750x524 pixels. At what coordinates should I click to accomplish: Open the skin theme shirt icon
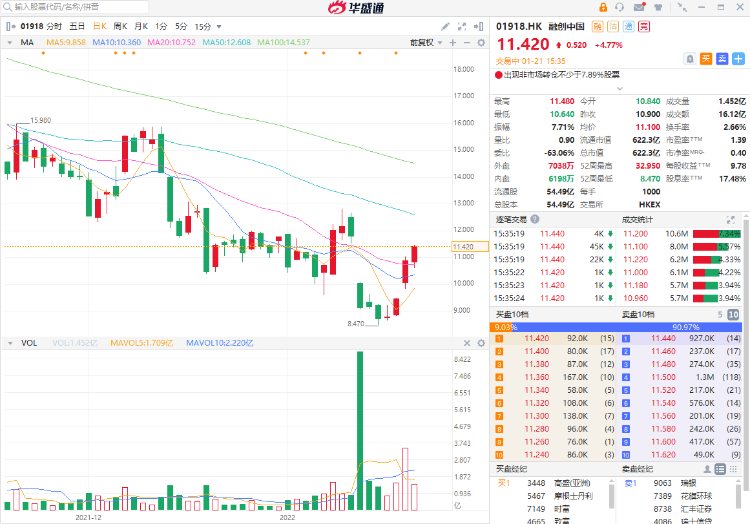point(658,7)
